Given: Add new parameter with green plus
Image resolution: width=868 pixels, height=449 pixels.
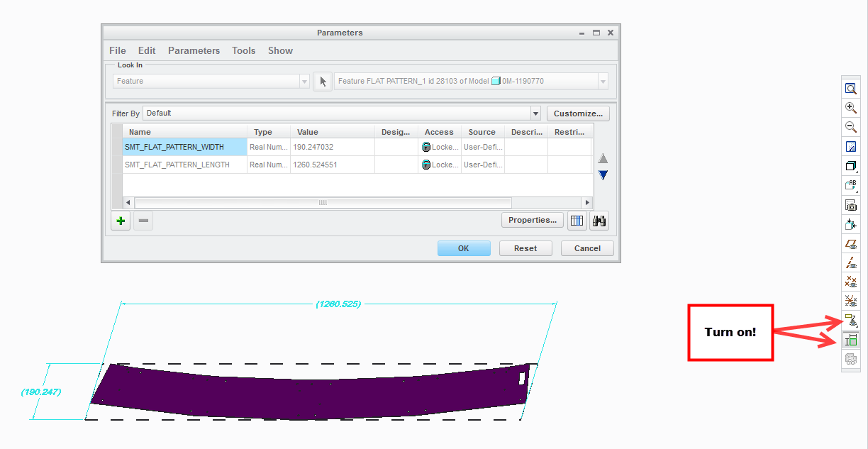Looking at the screenshot, I should pos(121,221).
